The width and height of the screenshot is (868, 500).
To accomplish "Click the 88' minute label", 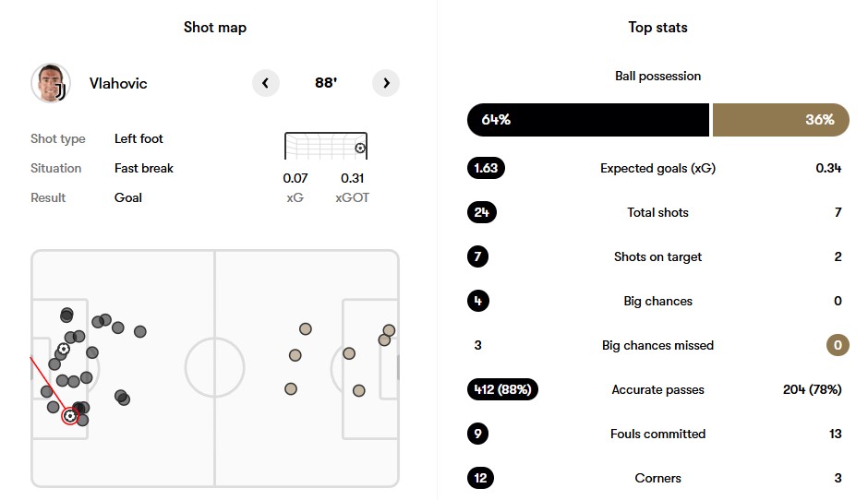I will pyautogui.click(x=326, y=83).
